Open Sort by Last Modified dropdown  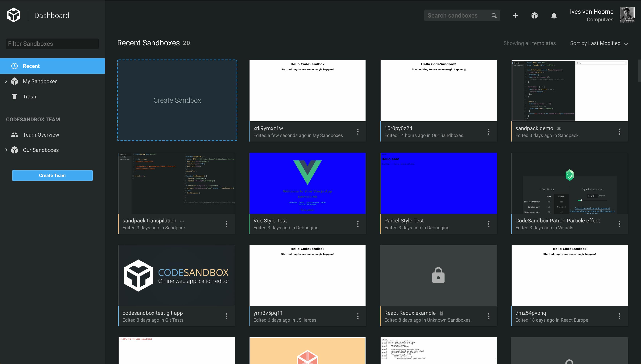point(595,43)
